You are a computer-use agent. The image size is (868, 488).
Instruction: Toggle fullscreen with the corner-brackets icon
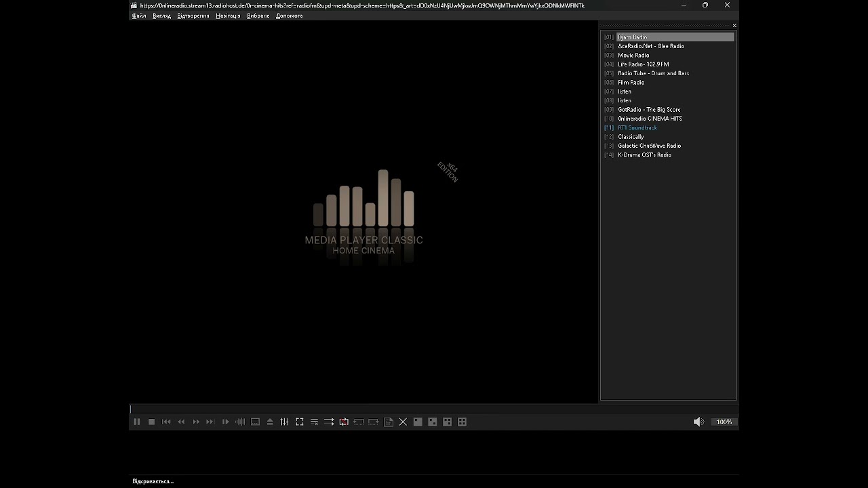tap(300, 422)
